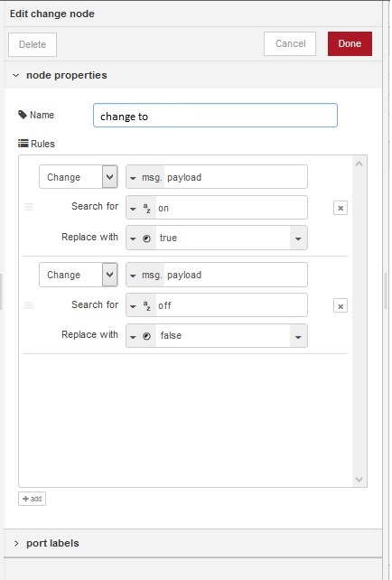The height and width of the screenshot is (580, 392).
Task: Click the Delete button
Action: [33, 44]
